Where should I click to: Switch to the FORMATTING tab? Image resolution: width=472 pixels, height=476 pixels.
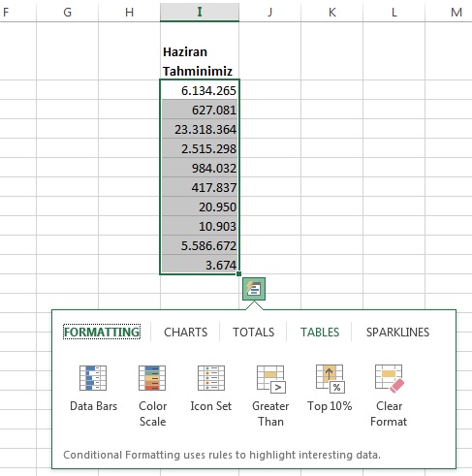(102, 332)
